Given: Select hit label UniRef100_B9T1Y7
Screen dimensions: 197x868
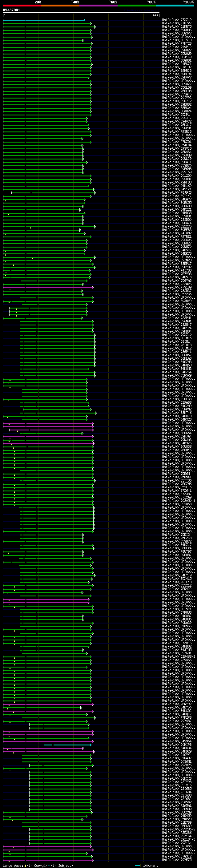Looking at the screenshot, I should [x=177, y=196].
